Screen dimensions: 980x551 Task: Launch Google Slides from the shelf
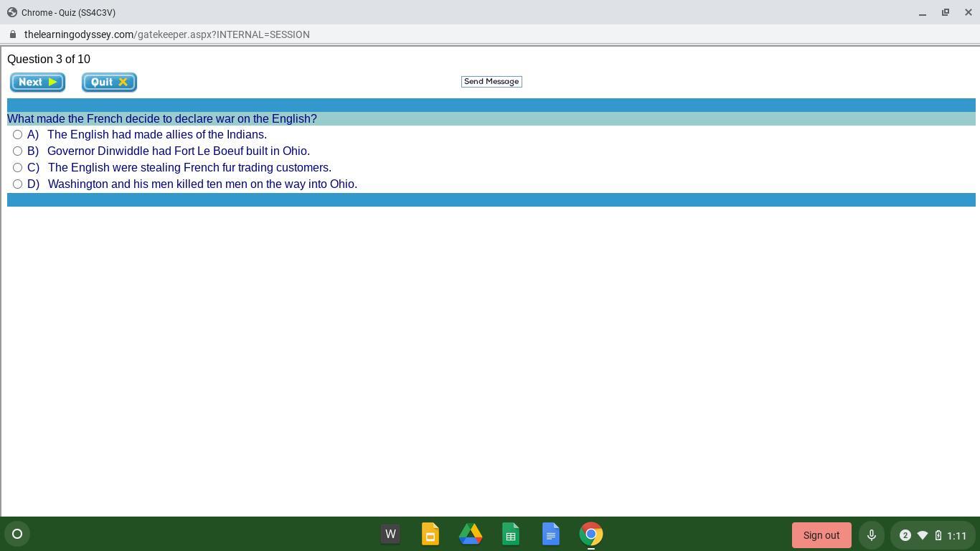point(430,534)
